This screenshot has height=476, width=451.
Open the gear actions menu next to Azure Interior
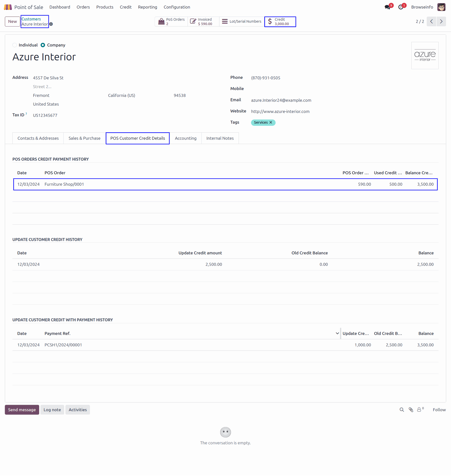pyautogui.click(x=51, y=24)
